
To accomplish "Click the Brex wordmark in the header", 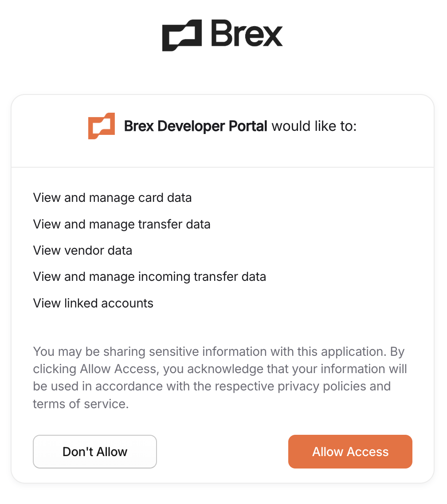I will pos(247,34).
